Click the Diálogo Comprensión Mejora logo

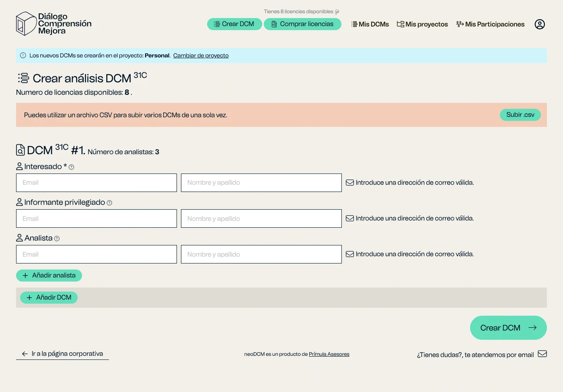click(x=53, y=23)
